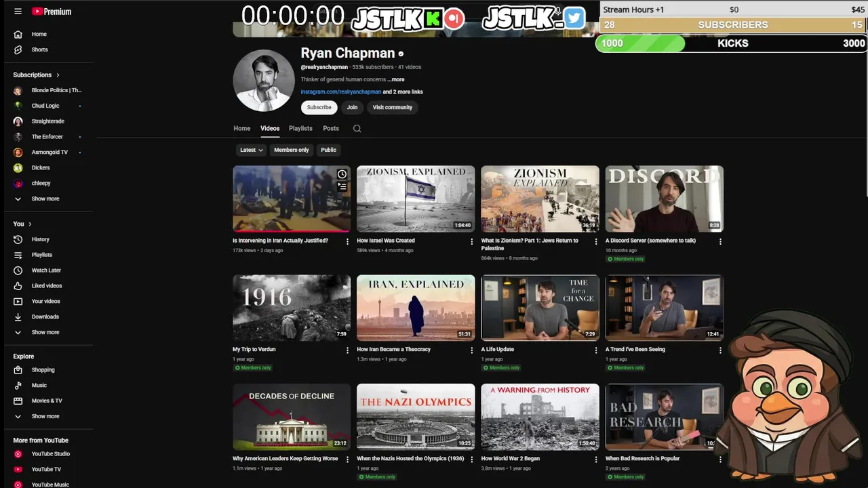The image size is (868, 488).
Task: Open the 'and 2 more links' text
Action: [x=403, y=92]
